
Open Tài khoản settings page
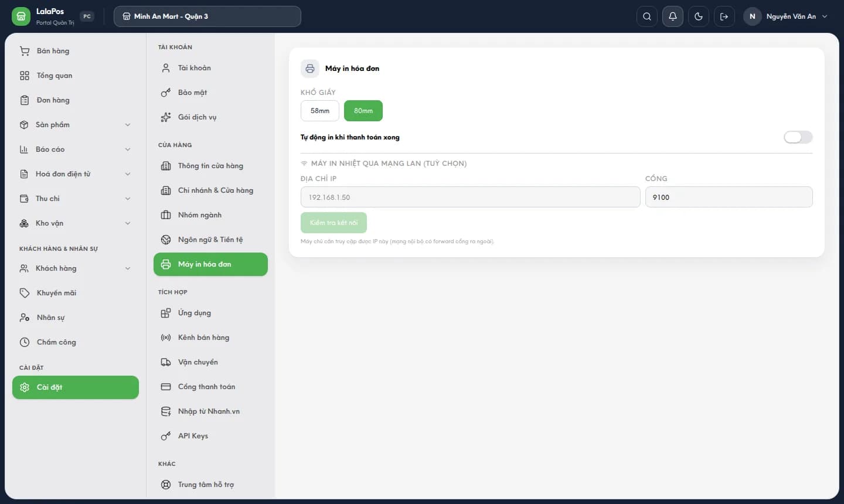[210, 68]
